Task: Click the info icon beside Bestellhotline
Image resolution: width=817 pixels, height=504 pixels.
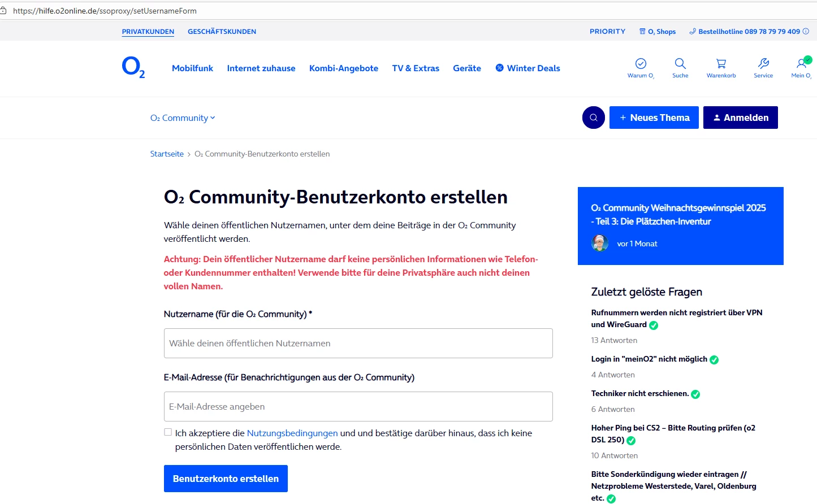Action: pyautogui.click(x=806, y=32)
